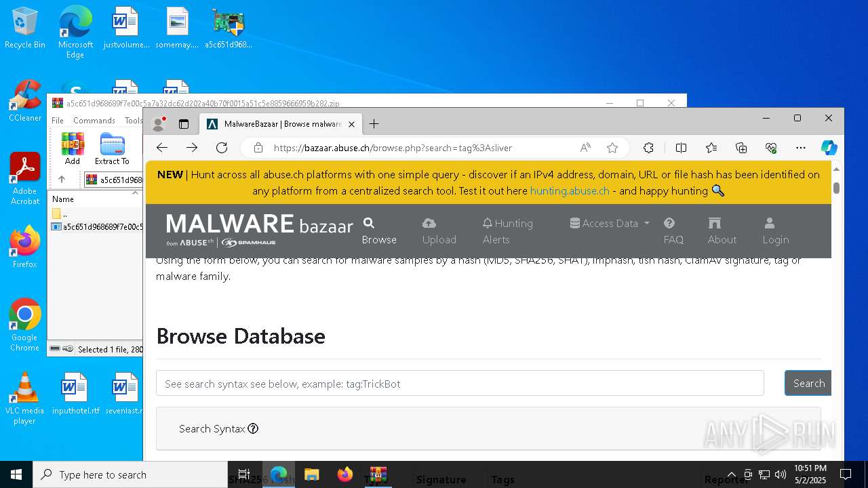Click Edge profile avatar icon
868x488 pixels.
(x=159, y=124)
